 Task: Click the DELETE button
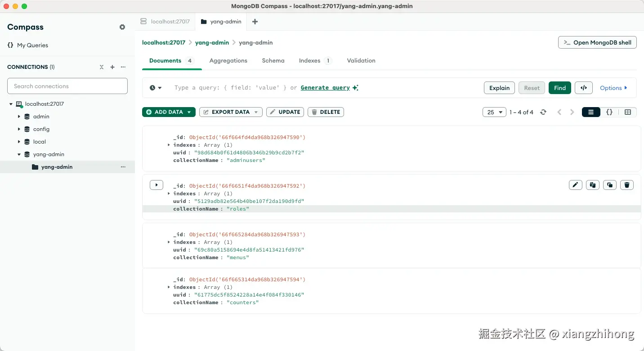click(x=326, y=112)
